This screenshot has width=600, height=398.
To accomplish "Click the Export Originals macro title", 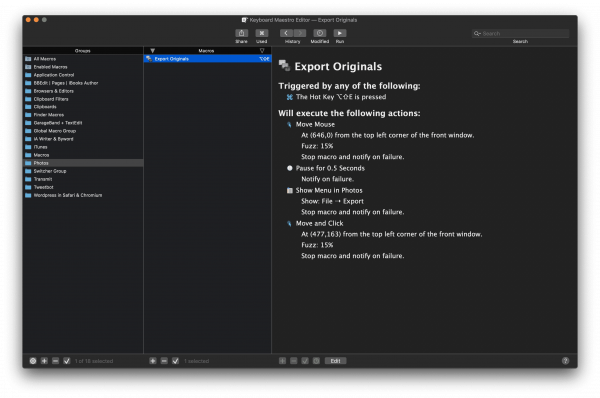I will point(338,67).
